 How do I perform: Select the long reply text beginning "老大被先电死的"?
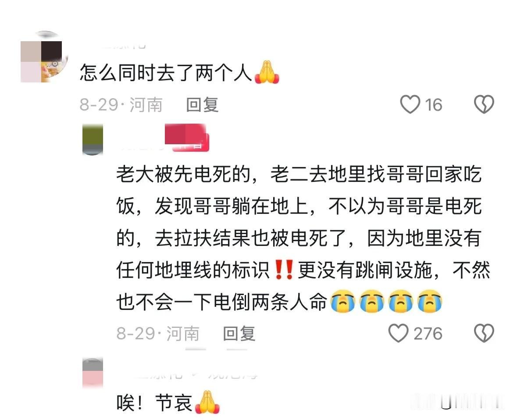303,238
